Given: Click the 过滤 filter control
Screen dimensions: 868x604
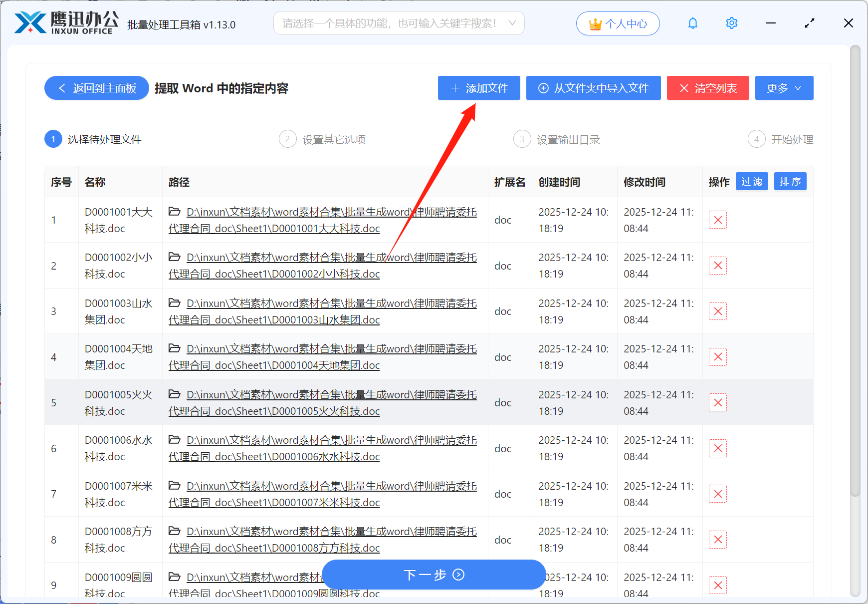Looking at the screenshot, I should click(x=752, y=181).
